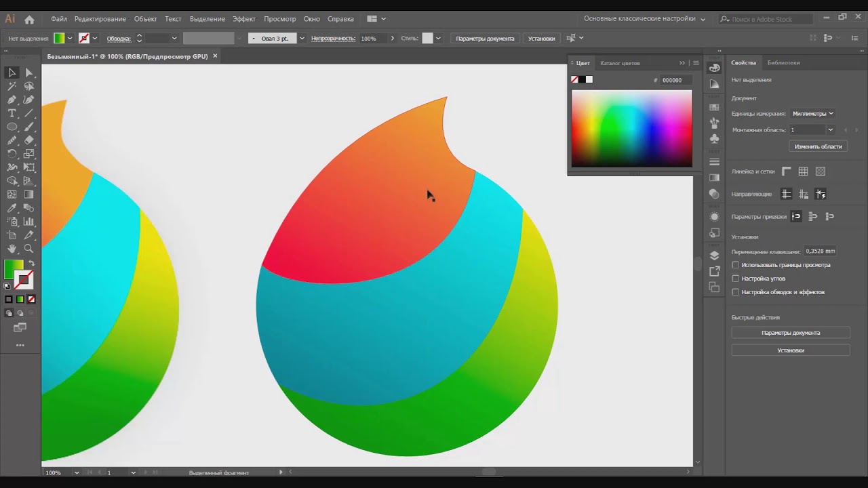The image size is (868, 488).
Task: Pick the Eraser tool
Action: click(x=29, y=139)
